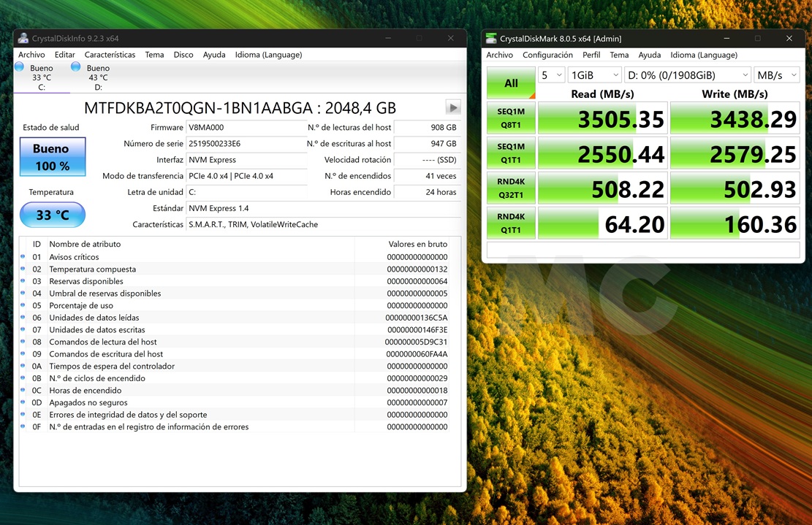Click status dot for Temperatura compuesta attribute
The image size is (812, 525).
23,269
